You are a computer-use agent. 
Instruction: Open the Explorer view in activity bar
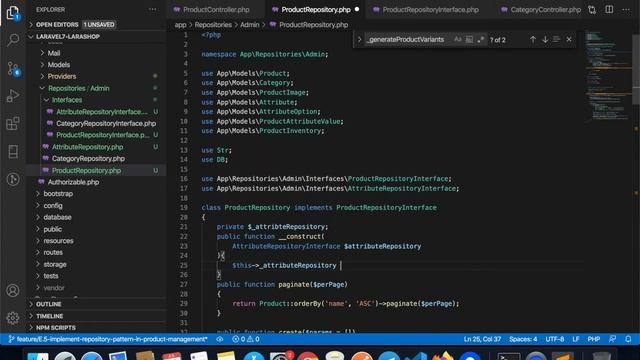point(13,13)
